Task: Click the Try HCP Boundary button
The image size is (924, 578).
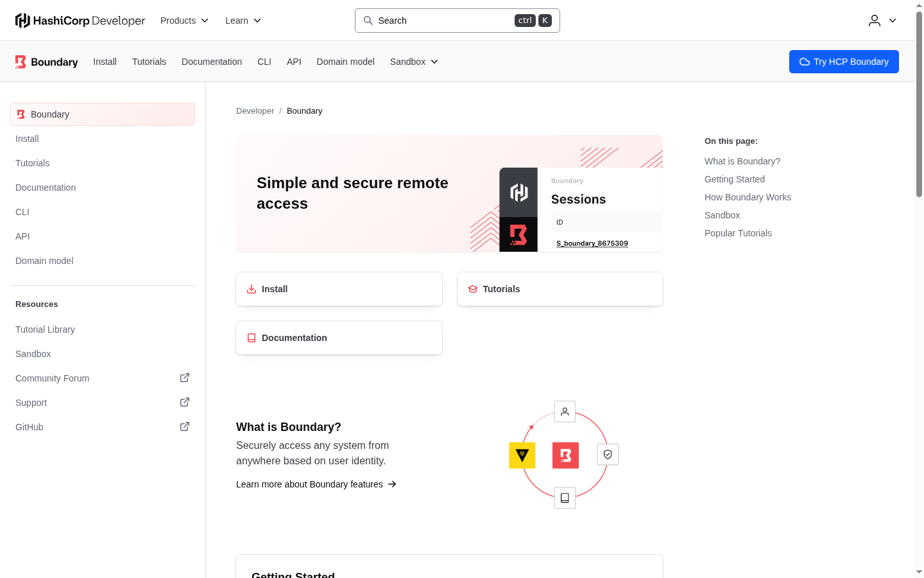Action: coord(844,62)
